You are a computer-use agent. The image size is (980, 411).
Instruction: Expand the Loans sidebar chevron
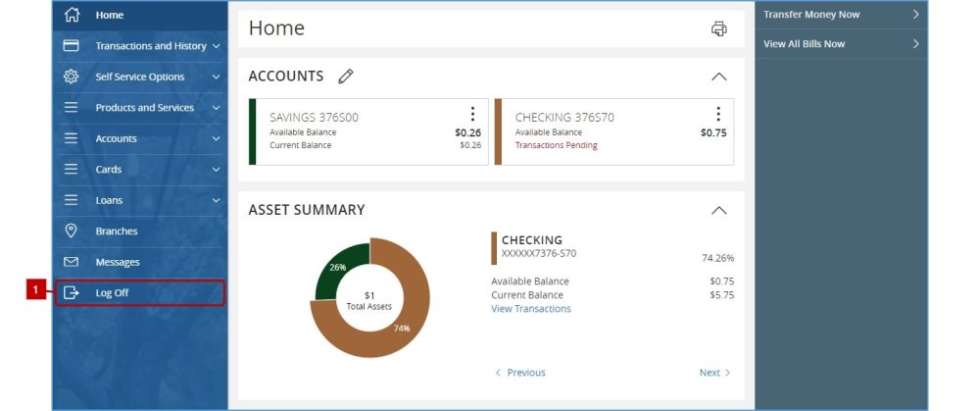tap(217, 200)
